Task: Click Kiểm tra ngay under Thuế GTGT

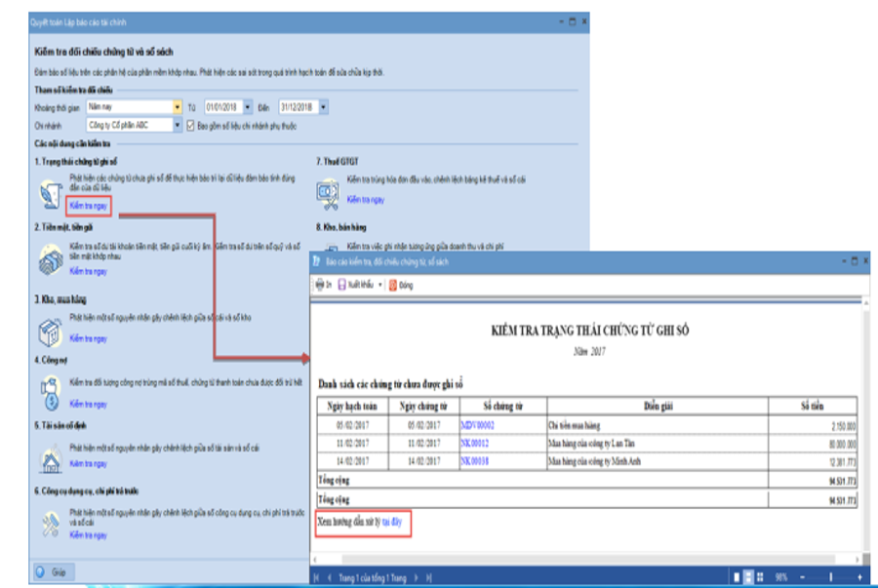Action: 366,199
